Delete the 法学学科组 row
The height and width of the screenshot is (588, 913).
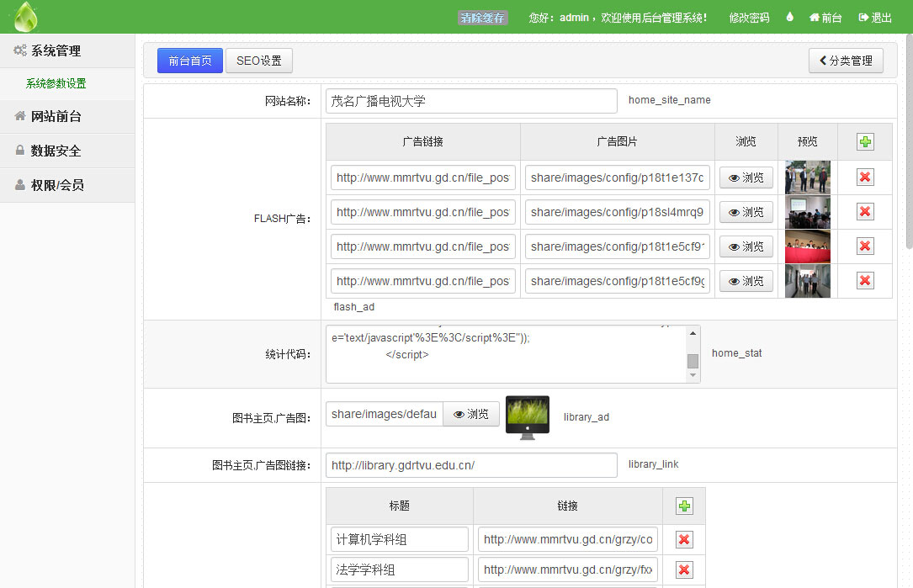tap(684, 570)
